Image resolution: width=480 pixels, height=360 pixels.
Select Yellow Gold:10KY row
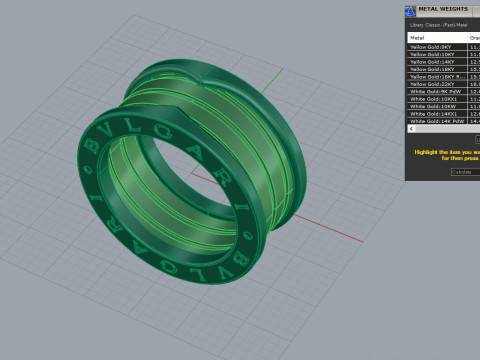pyautogui.click(x=443, y=54)
